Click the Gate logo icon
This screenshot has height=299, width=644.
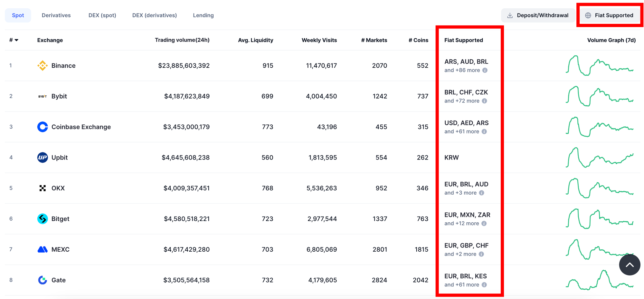point(43,280)
